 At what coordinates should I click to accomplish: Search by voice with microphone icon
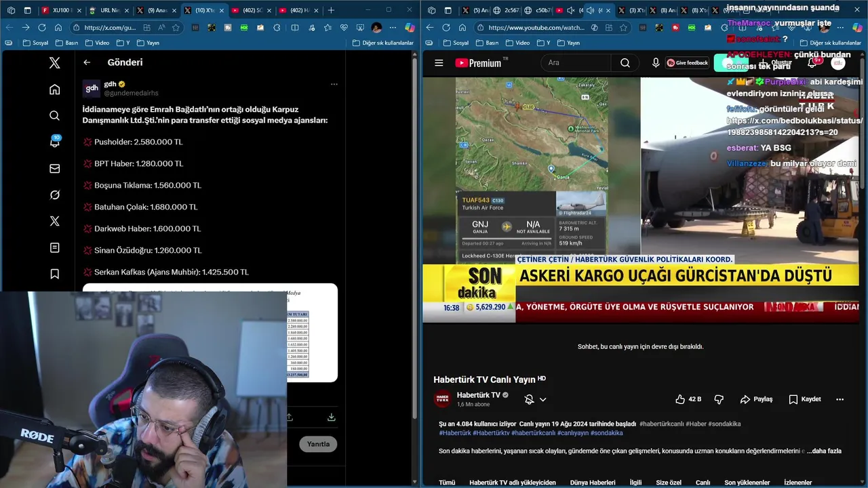pyautogui.click(x=655, y=62)
